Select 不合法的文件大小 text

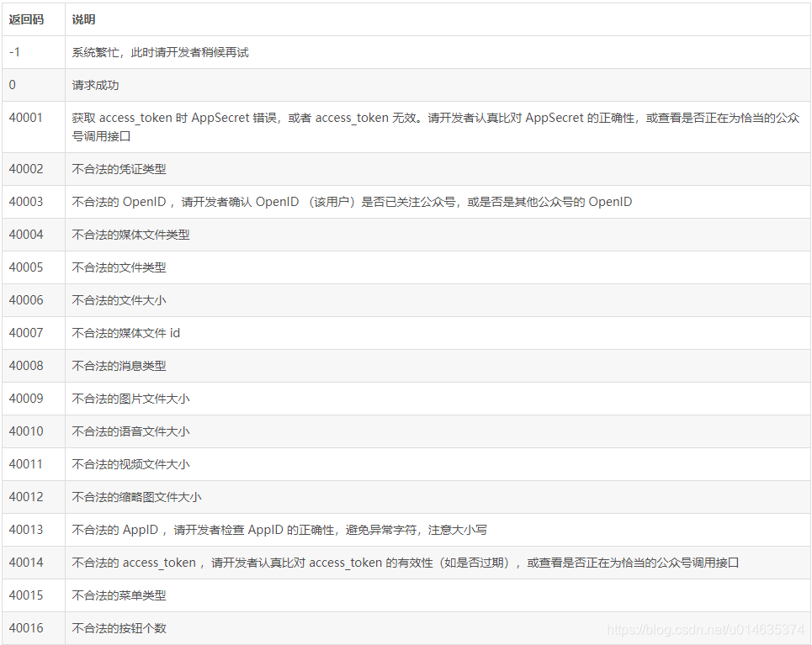(x=119, y=299)
